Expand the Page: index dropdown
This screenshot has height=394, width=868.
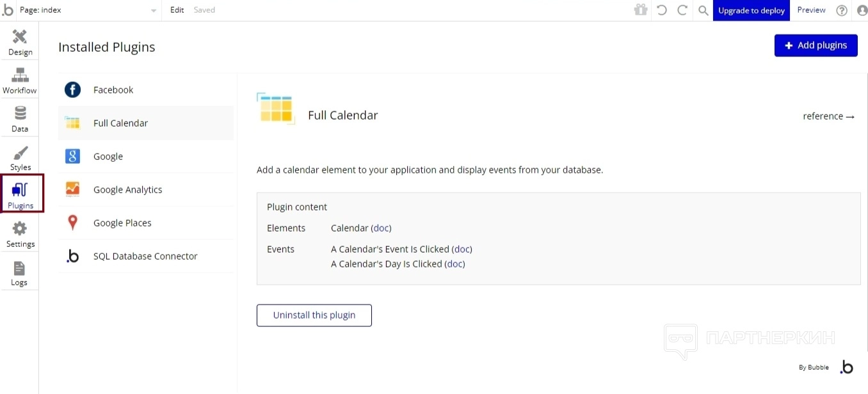coord(89,10)
